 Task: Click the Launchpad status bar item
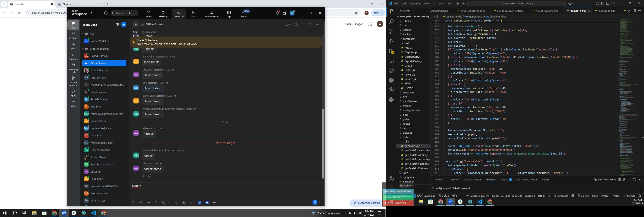coord(426,196)
